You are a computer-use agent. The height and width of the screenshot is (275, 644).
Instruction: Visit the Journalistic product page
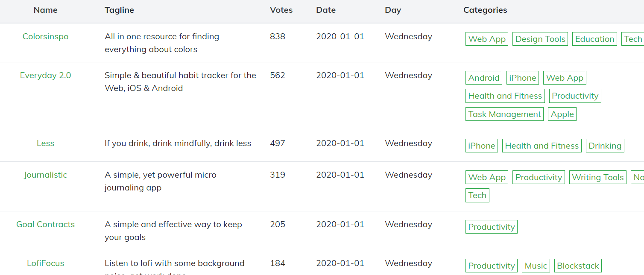click(45, 175)
